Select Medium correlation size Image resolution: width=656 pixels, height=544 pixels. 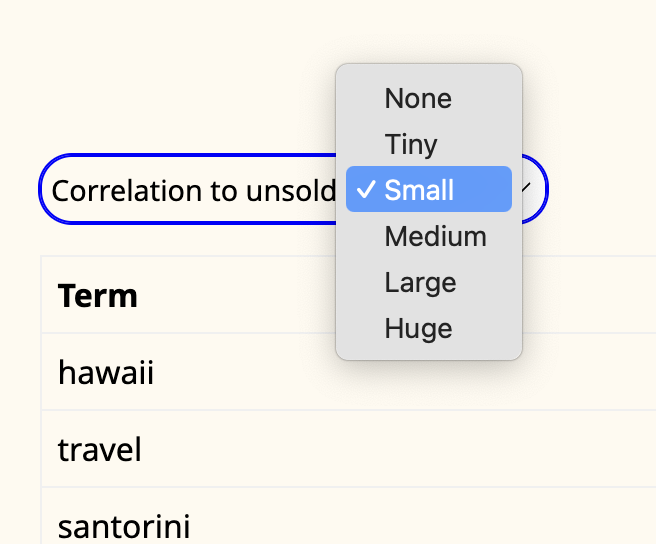point(429,236)
